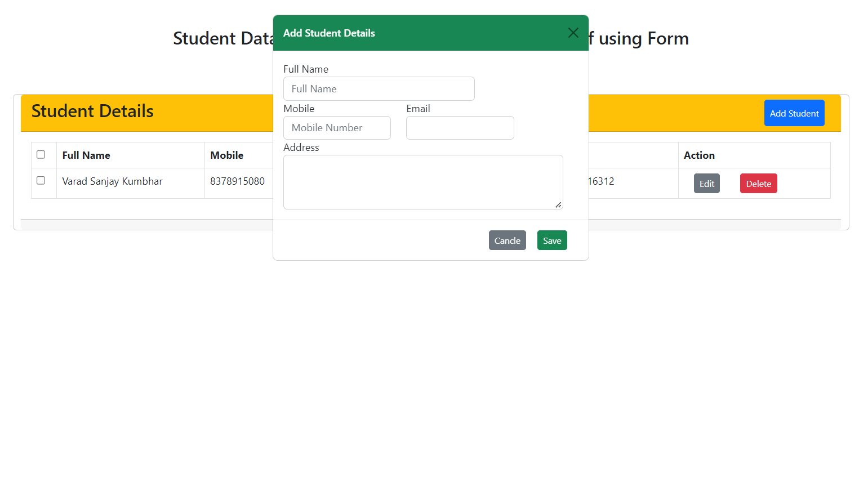Image resolution: width=868 pixels, height=504 pixels.
Task: Toggle the select-all checkbox in table header
Action: 41,154
